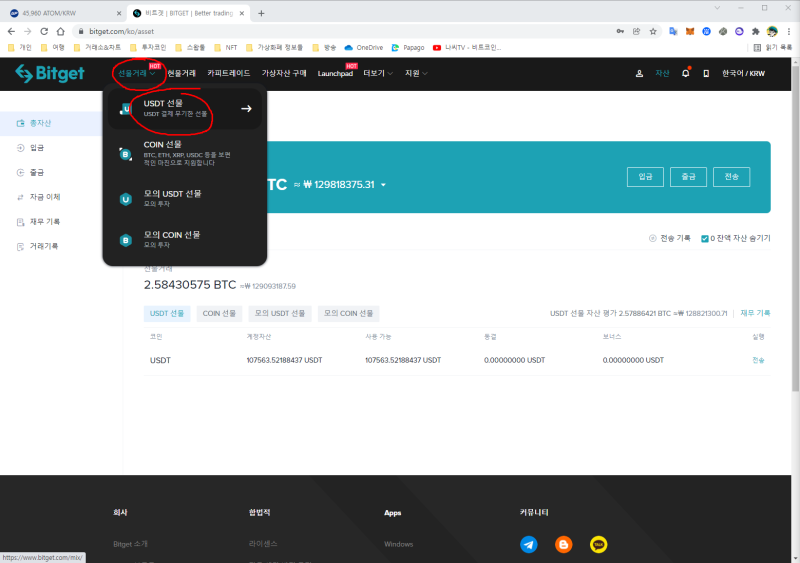Reload the page
The image size is (800, 563).
point(44,32)
